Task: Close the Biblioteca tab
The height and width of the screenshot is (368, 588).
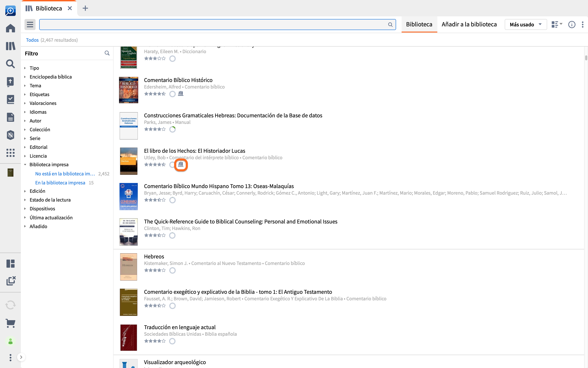Action: tap(70, 8)
